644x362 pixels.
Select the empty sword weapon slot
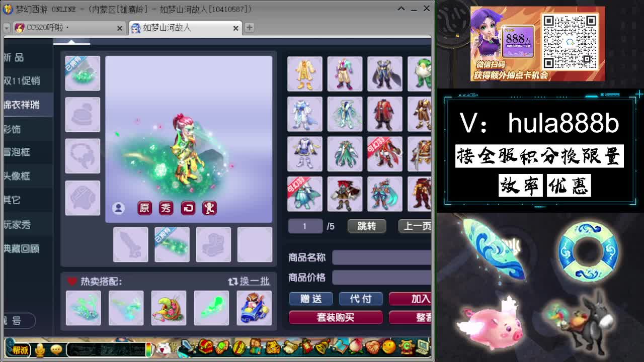click(x=131, y=245)
